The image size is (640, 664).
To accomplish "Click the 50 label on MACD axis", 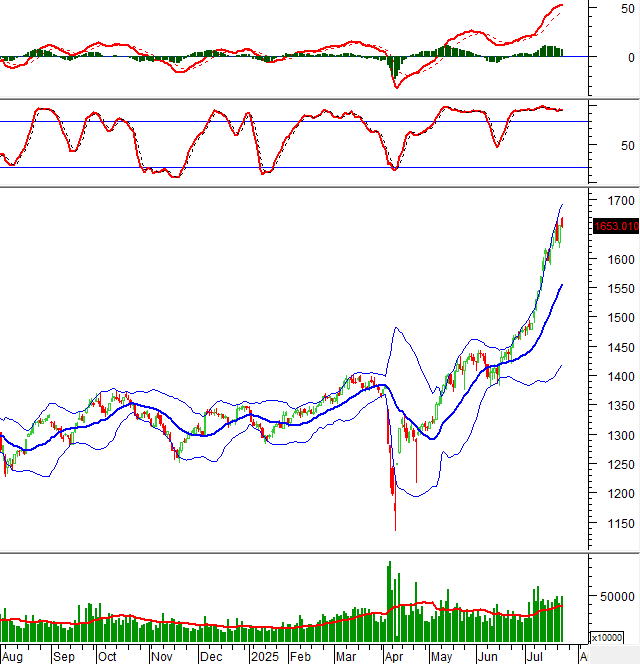I will [x=628, y=9].
